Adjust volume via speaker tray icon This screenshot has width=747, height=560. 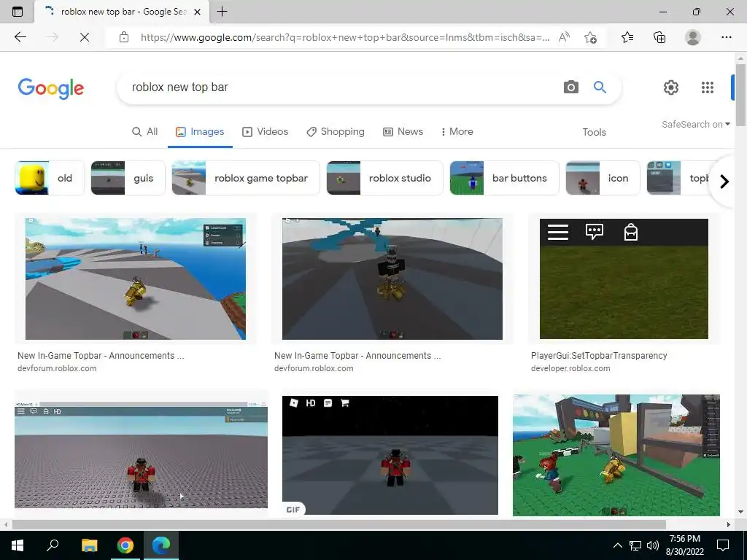653,545
